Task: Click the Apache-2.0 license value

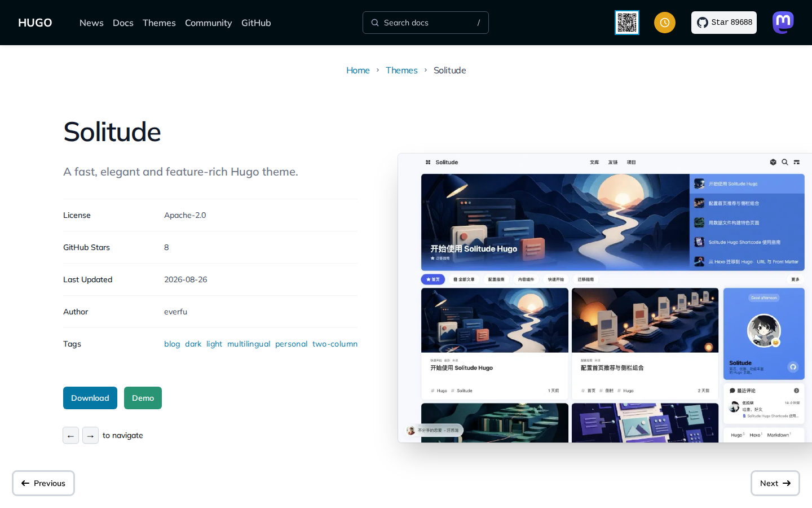Action: (185, 215)
